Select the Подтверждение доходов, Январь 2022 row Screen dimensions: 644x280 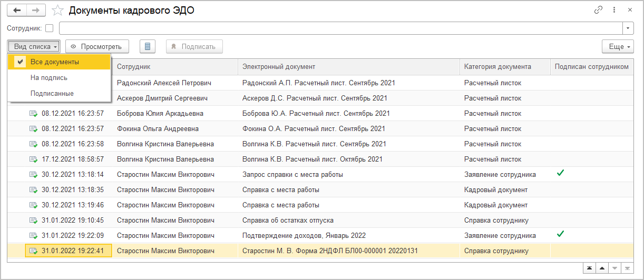[304, 235]
